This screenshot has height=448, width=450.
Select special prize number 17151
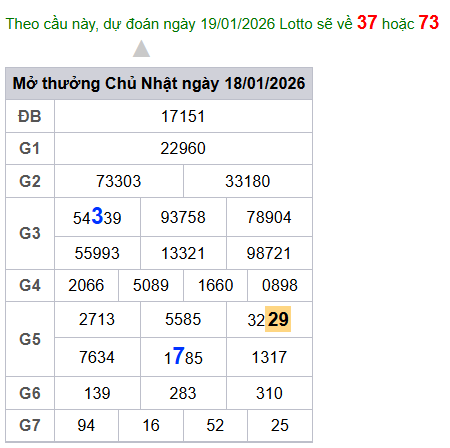point(183,117)
